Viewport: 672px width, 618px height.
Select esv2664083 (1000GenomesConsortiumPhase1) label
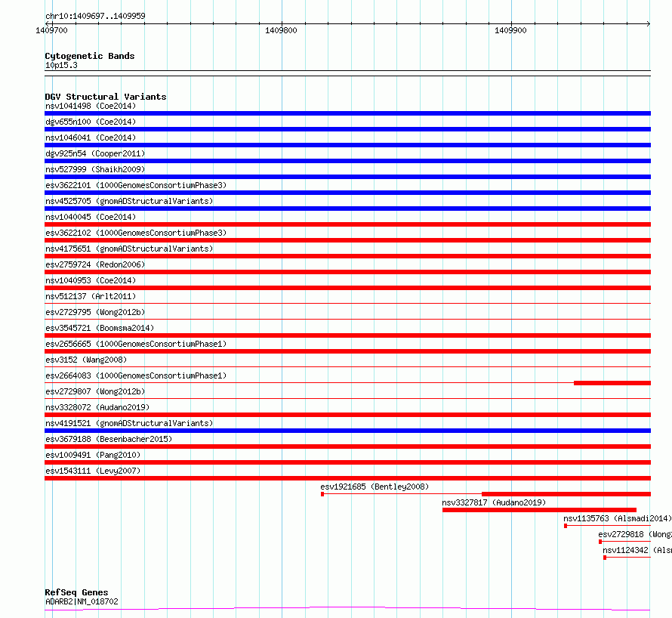click(x=136, y=375)
